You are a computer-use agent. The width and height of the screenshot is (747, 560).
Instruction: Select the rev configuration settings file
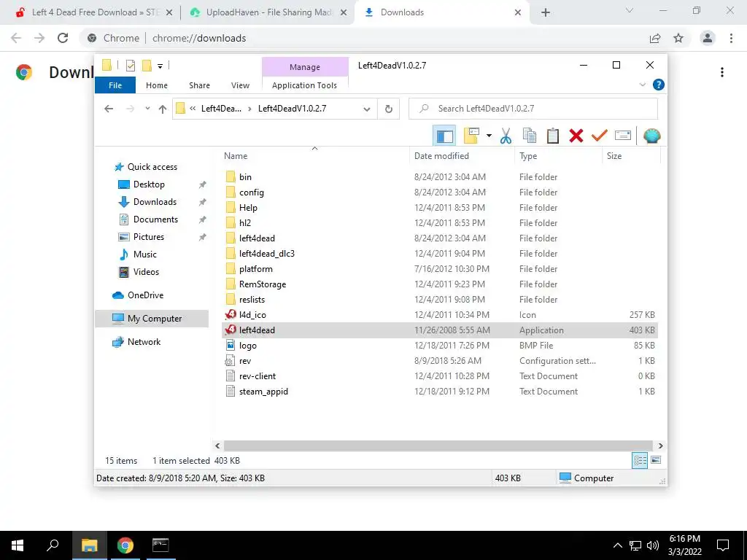pos(245,361)
